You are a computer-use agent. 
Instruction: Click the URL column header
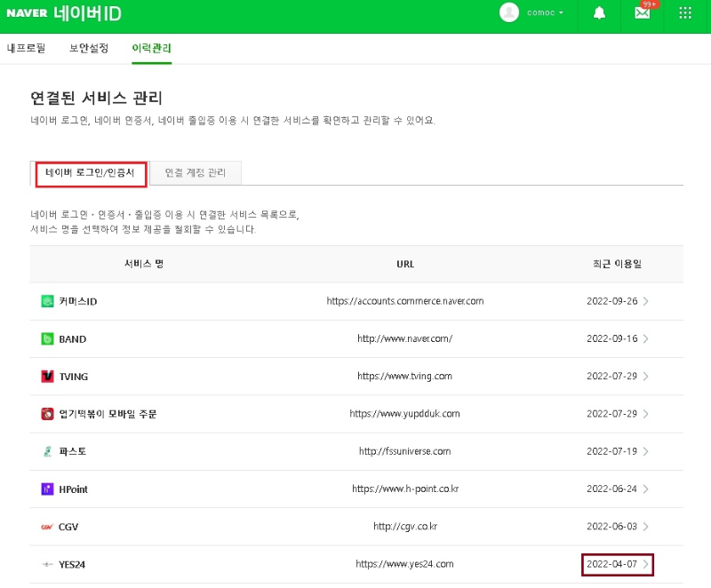click(405, 264)
